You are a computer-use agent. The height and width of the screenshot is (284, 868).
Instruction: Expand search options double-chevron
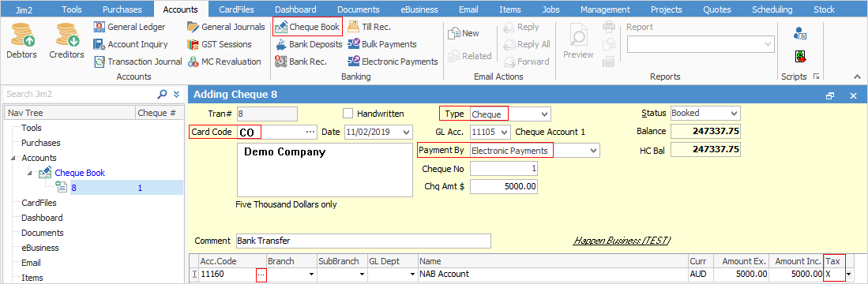(177, 94)
